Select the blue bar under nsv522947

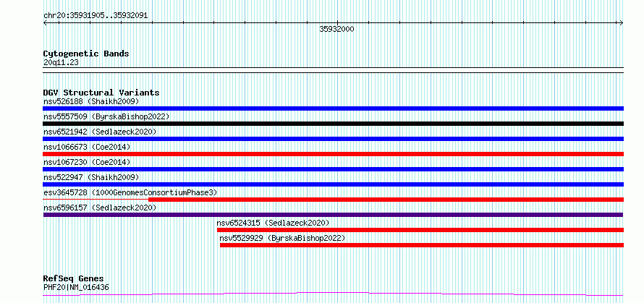[333, 184]
